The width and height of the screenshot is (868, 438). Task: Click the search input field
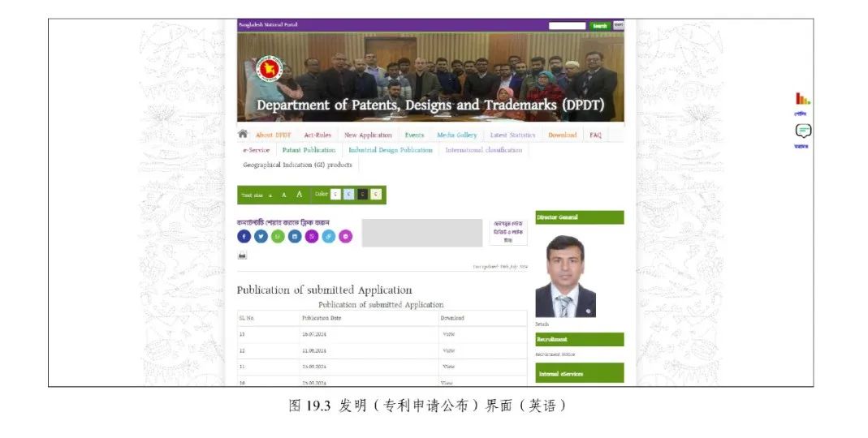(567, 26)
